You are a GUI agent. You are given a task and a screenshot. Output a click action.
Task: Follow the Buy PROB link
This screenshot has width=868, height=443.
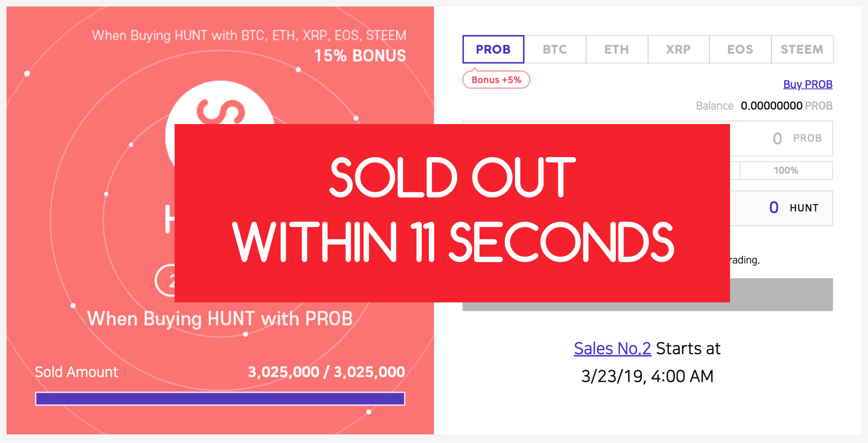(808, 84)
